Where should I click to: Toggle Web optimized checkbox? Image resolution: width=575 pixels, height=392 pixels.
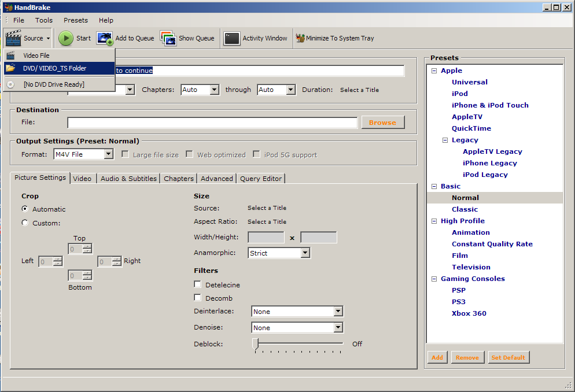190,154
